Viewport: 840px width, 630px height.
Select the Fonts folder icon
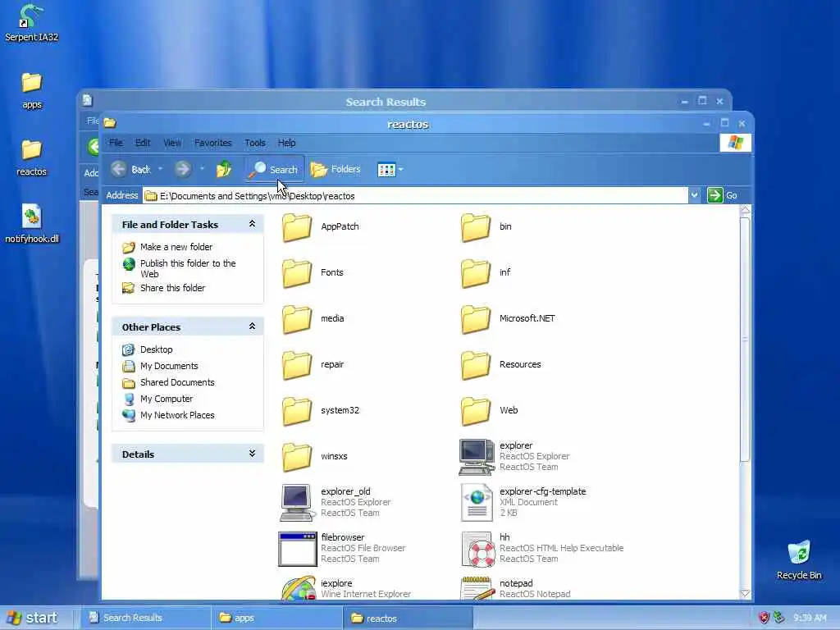[x=296, y=272]
